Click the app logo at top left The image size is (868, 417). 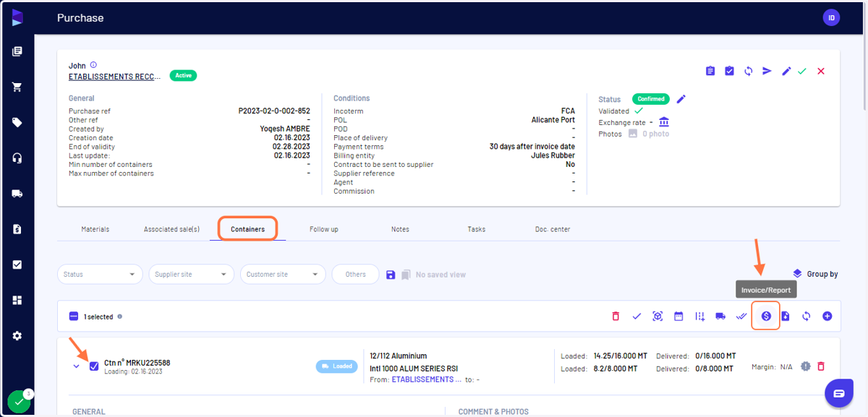(x=17, y=17)
